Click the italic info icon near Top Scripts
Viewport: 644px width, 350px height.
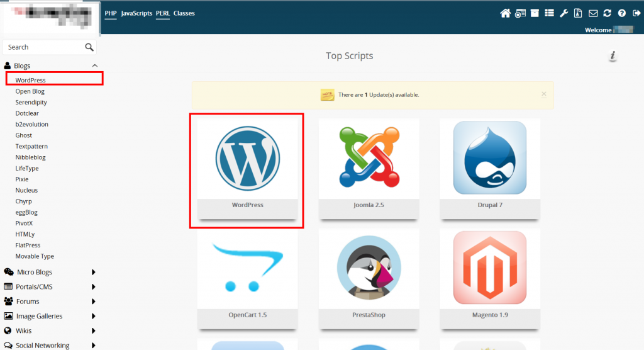click(x=613, y=56)
